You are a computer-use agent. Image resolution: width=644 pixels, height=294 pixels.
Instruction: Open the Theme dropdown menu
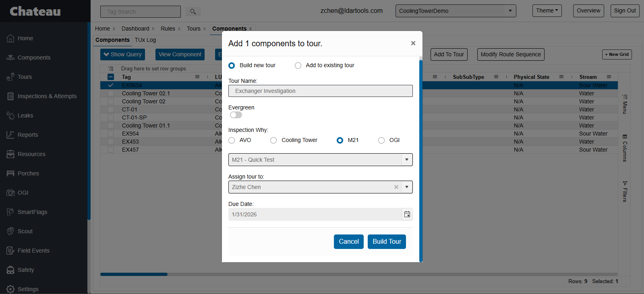pos(547,11)
